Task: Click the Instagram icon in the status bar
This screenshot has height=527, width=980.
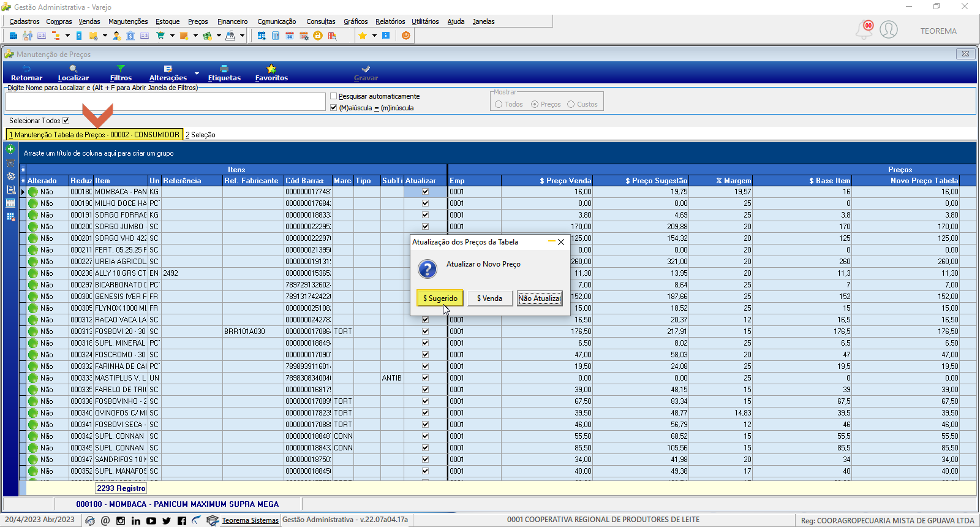Action: point(121,521)
